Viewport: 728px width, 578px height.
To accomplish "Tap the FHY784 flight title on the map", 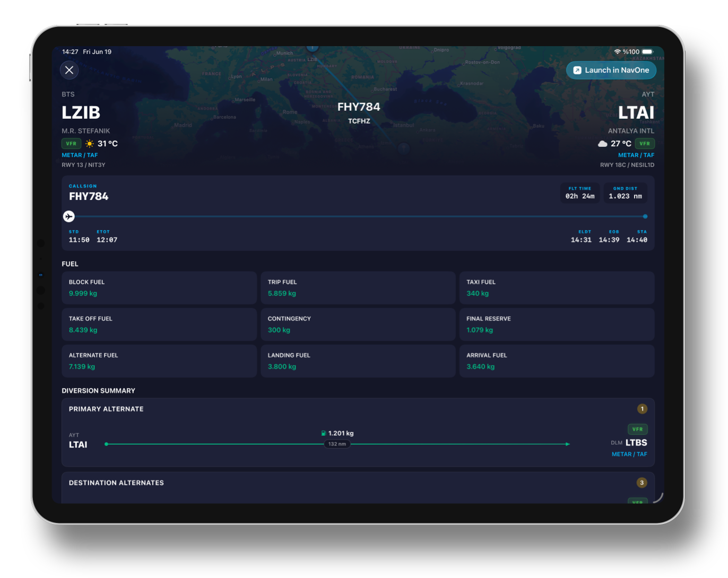I will tap(359, 107).
